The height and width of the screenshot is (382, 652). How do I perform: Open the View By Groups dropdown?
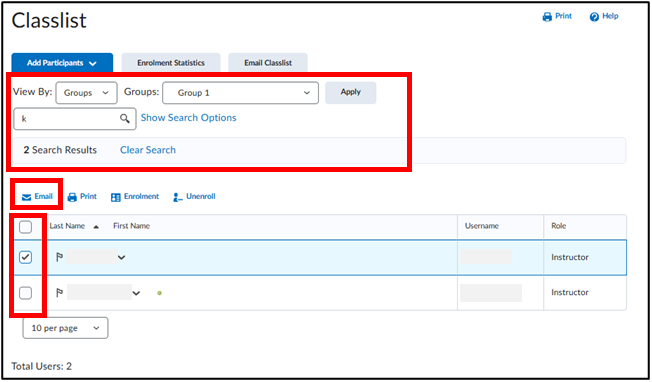[x=86, y=93]
